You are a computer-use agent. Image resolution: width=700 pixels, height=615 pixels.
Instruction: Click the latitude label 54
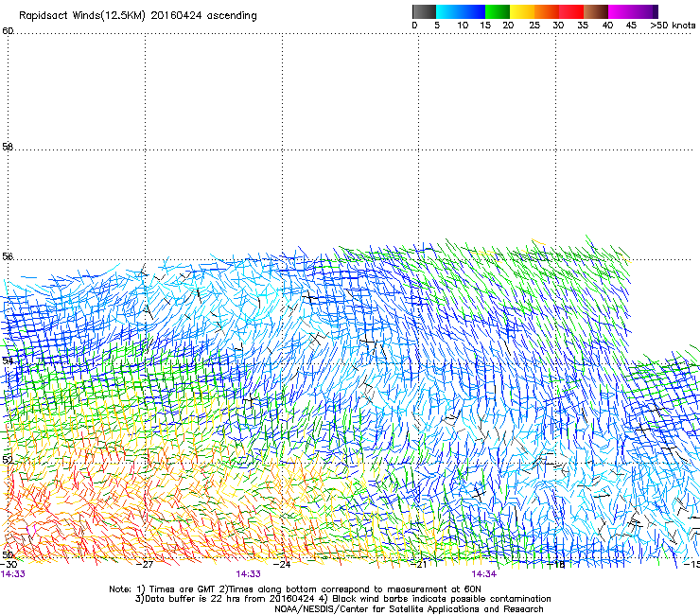click(x=8, y=360)
